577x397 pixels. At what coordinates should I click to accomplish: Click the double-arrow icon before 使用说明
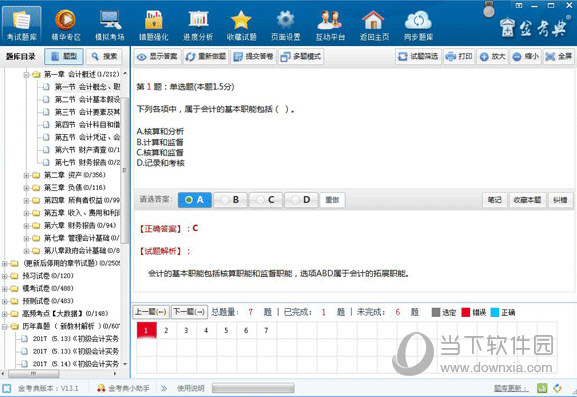(x=164, y=388)
